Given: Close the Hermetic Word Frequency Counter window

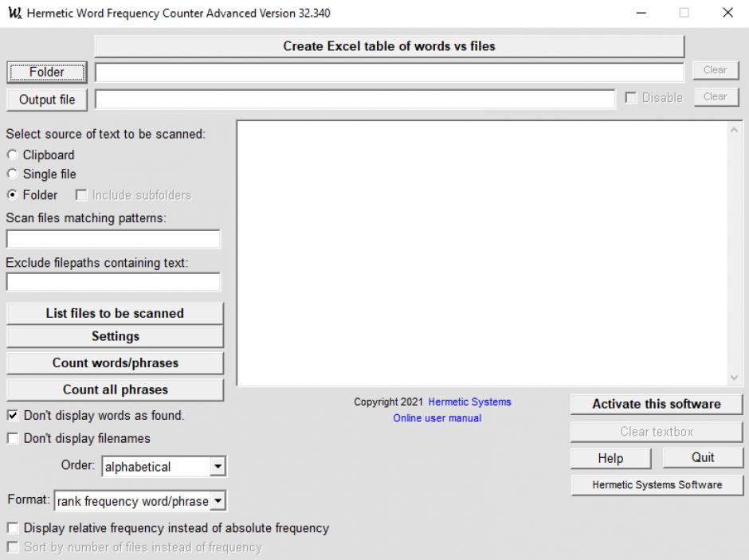Looking at the screenshot, I should point(727,13).
